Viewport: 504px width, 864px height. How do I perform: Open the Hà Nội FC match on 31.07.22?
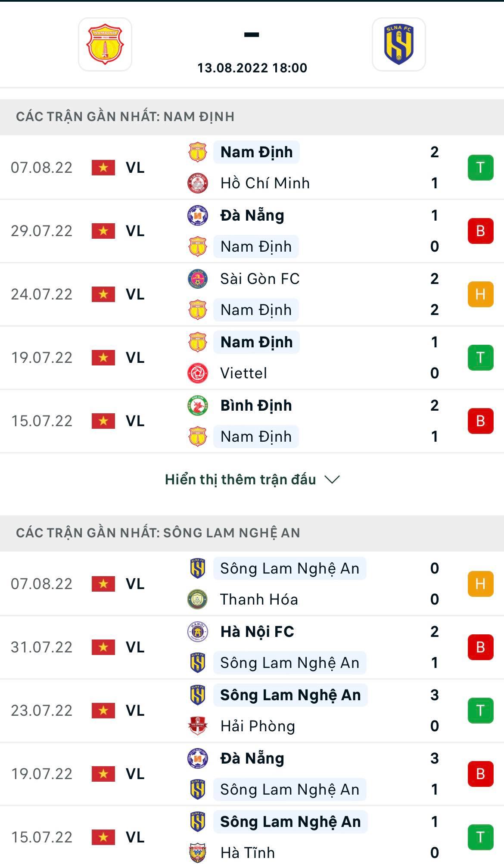(257, 632)
